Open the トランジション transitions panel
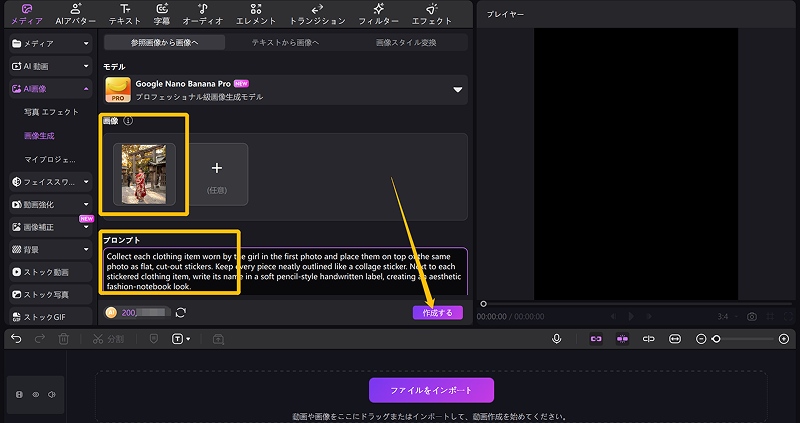Image resolution: width=800 pixels, height=423 pixels. [316, 14]
